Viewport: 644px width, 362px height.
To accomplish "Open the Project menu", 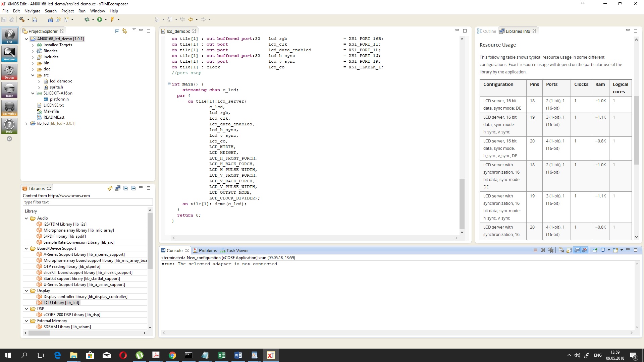I will tap(67, 11).
